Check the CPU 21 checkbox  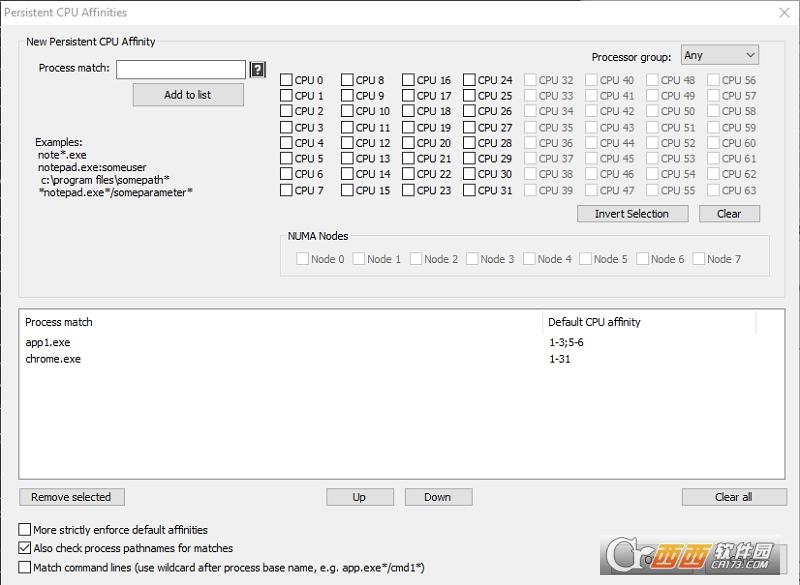(x=408, y=158)
